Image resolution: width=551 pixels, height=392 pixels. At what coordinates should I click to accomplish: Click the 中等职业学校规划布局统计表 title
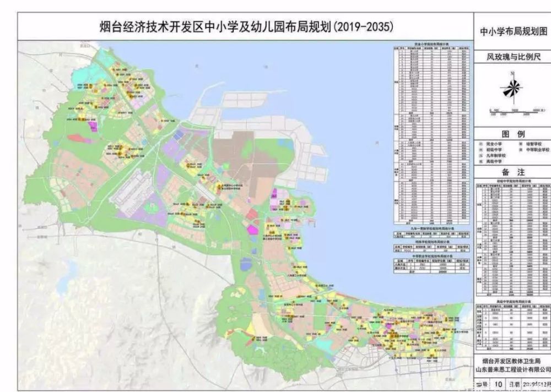point(432,256)
